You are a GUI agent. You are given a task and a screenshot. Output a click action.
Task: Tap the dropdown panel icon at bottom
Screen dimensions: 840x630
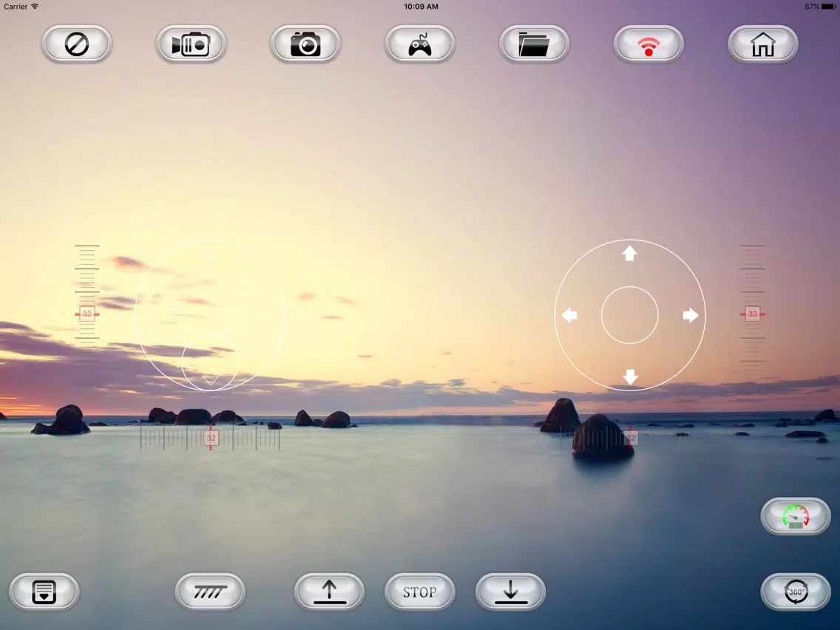click(x=44, y=592)
